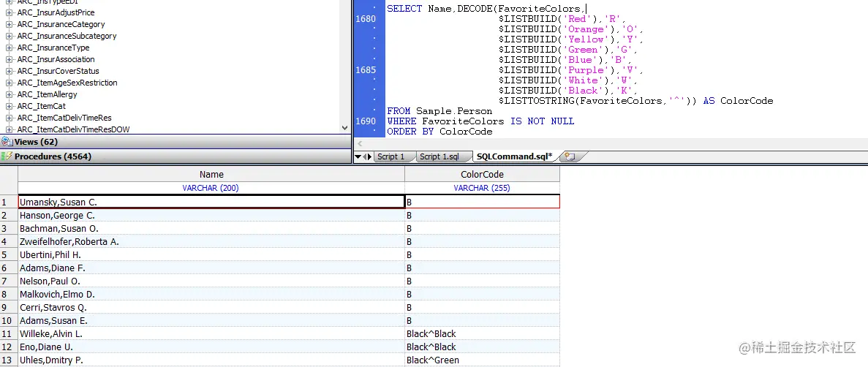Expand the ARC_InsuranceCategory node
The width and height of the screenshot is (868, 367).
click(9, 24)
